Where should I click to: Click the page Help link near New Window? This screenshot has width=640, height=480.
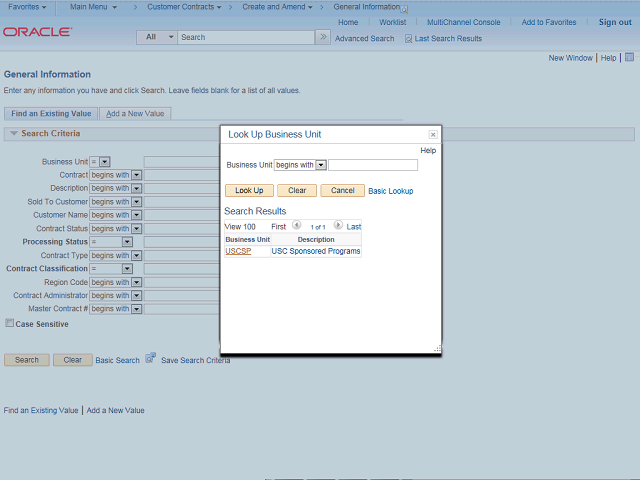tap(608, 58)
